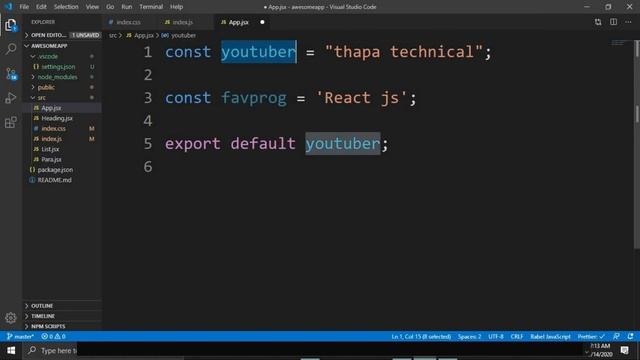This screenshot has width=640, height=360.
Task: Open the View menu
Action: (92, 7)
